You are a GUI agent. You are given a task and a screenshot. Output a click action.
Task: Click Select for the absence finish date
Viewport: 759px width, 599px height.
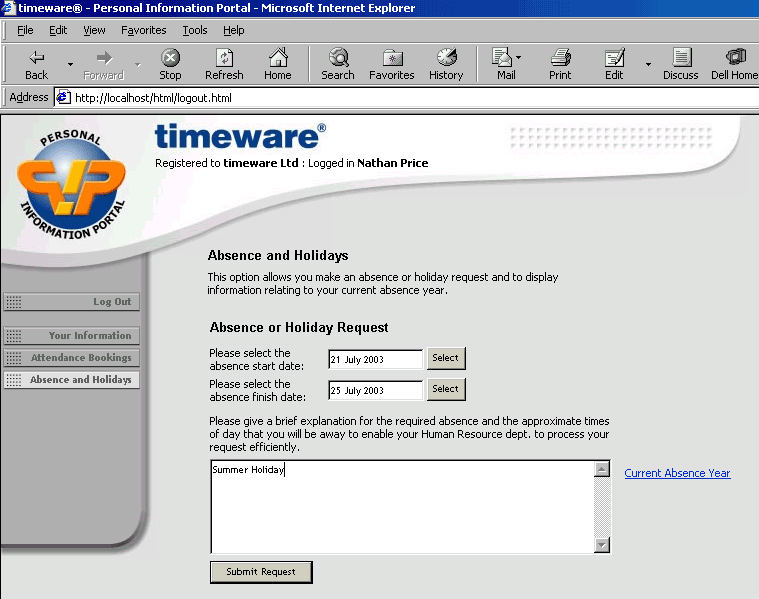pyautogui.click(x=446, y=389)
